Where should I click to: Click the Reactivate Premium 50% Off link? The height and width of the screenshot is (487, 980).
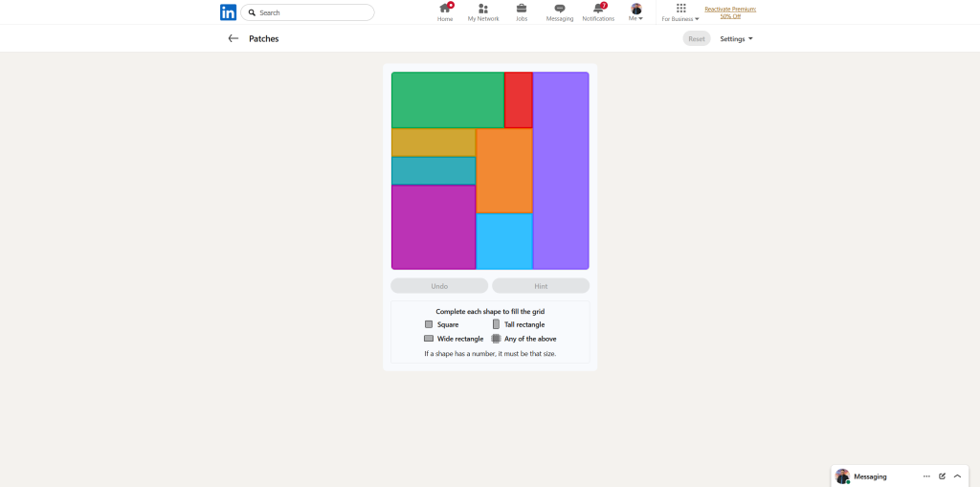pyautogui.click(x=730, y=12)
